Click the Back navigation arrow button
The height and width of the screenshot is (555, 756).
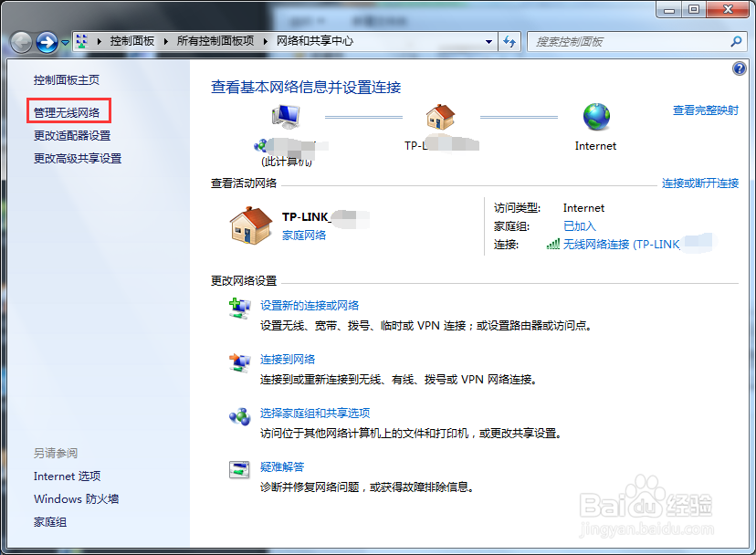[x=21, y=42]
